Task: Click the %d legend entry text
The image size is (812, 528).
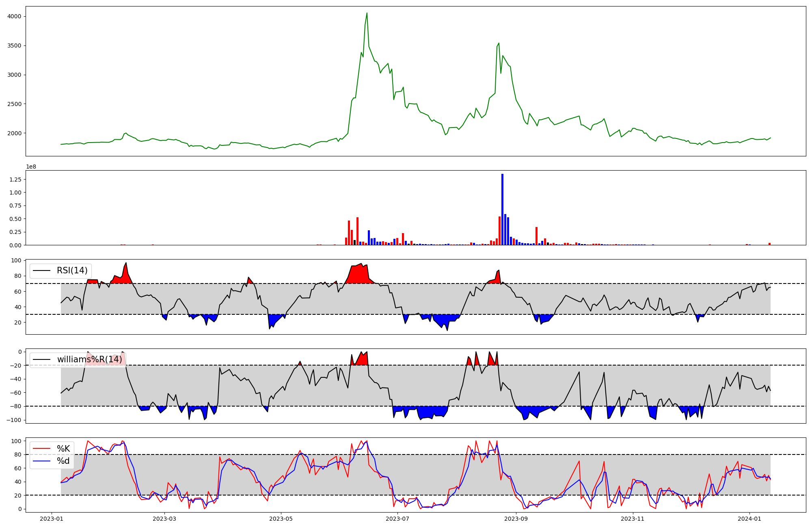Action: [x=63, y=461]
